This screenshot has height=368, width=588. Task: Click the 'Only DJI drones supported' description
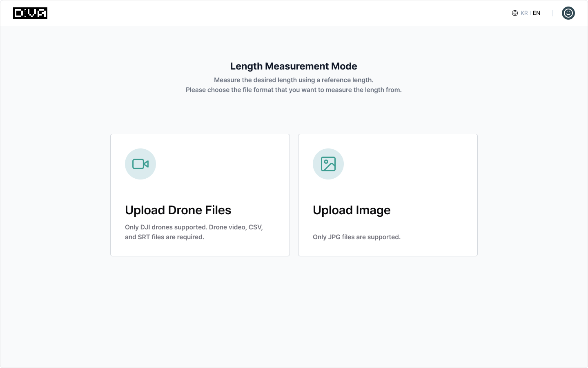coord(194,227)
